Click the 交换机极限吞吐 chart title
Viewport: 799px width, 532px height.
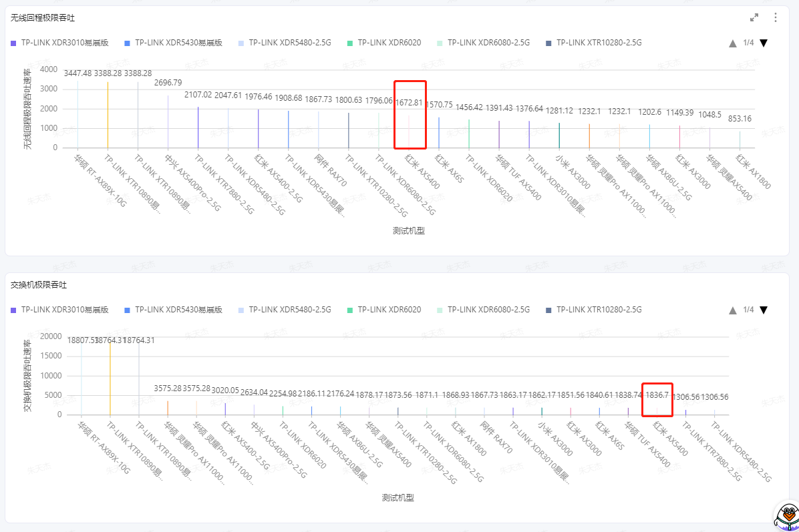tap(39, 284)
